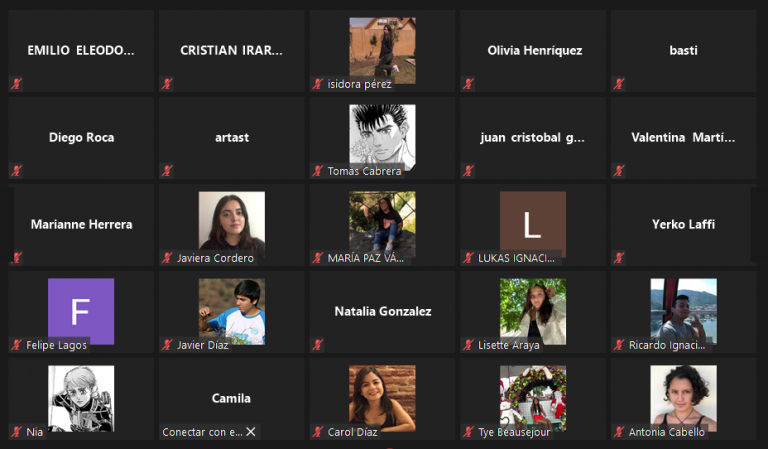Select the Marianne Herrera video tile

click(x=81, y=225)
